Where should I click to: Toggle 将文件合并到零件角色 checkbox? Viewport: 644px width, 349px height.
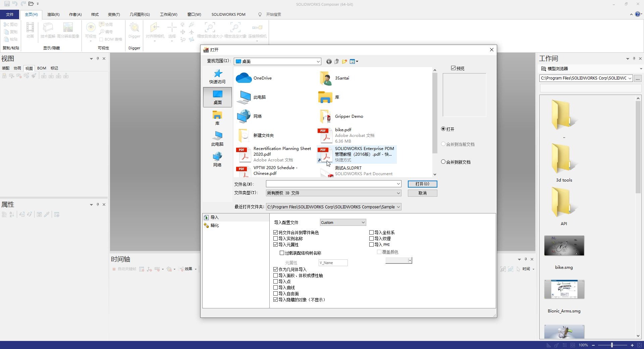tap(276, 233)
